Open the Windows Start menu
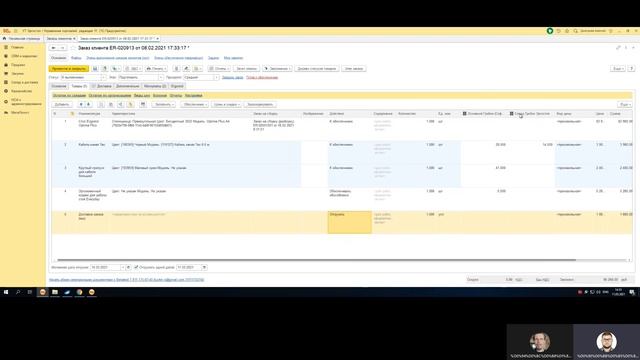This screenshot has height=360, width=640. [x=6, y=292]
